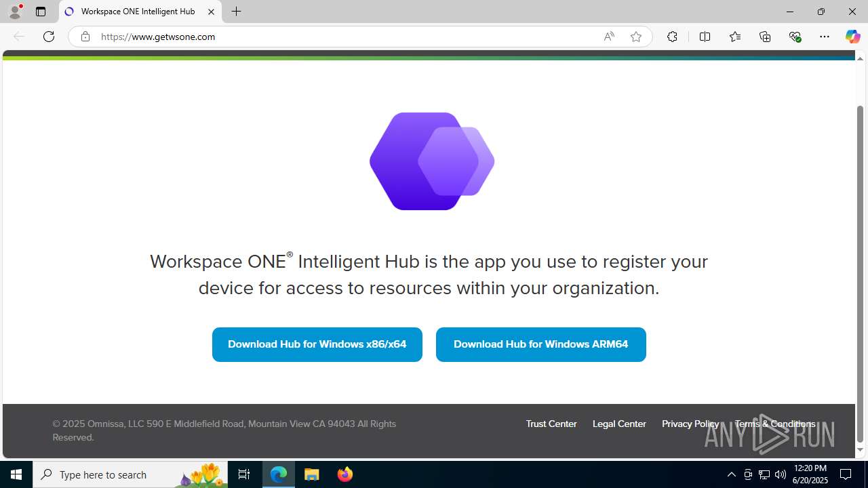Activate Read aloud icon in address bar
Screen dimensions: 868x488
coord(609,37)
